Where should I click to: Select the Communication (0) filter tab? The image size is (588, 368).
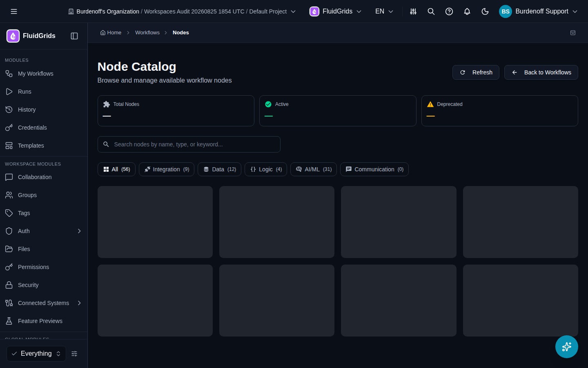(374, 169)
